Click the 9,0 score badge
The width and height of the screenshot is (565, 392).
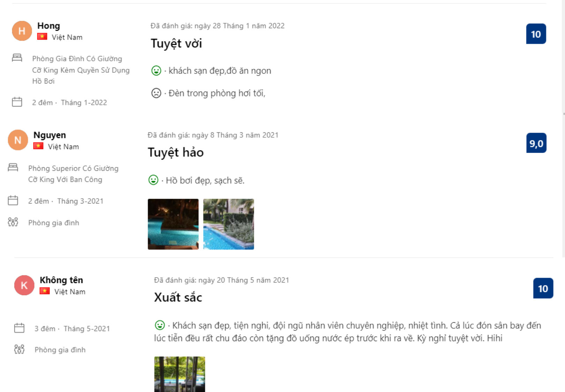point(536,143)
